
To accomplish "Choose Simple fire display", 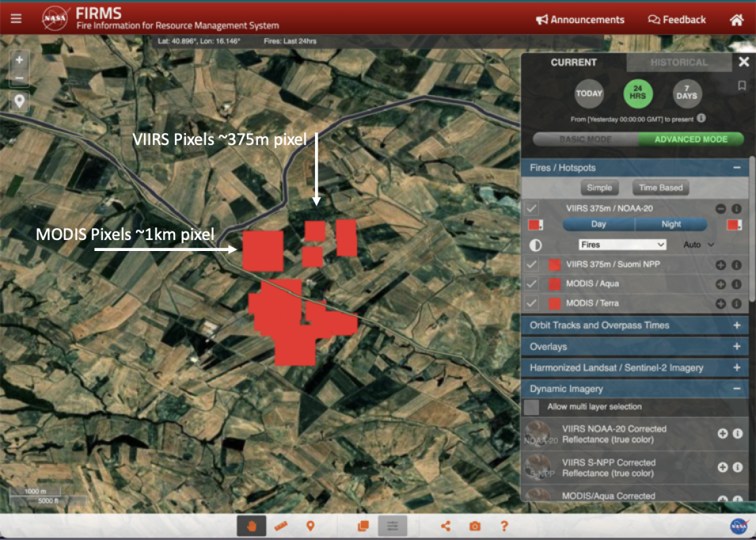I will [x=599, y=188].
